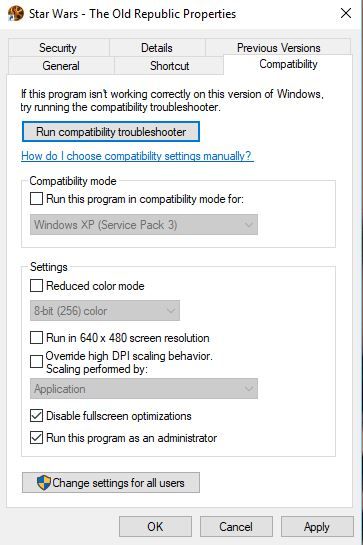Open the General tab

(61, 66)
